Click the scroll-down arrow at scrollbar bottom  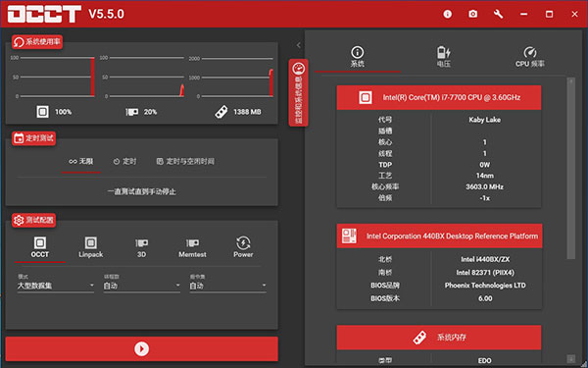(570, 358)
